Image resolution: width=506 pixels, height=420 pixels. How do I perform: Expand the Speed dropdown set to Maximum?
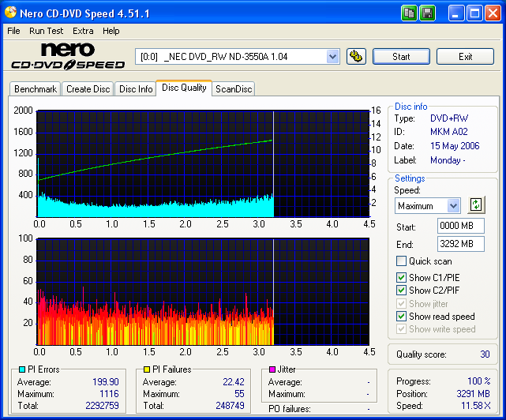tap(453, 206)
